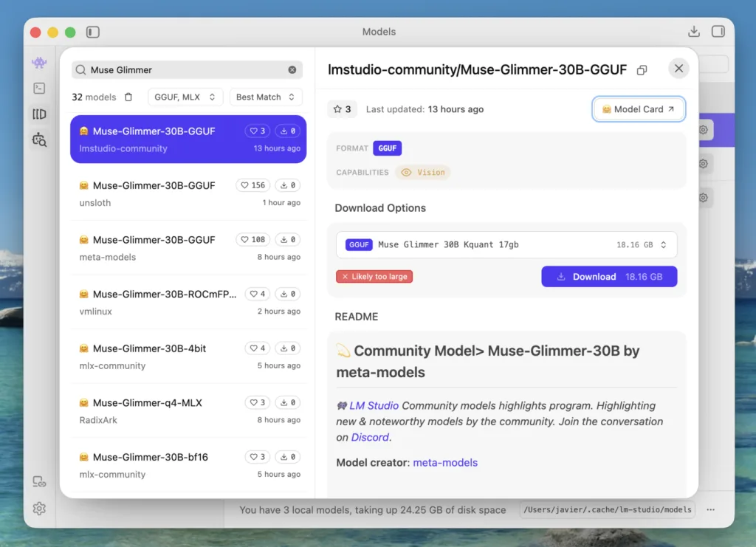Open the linked devices icon above the settings gear

tap(39, 481)
